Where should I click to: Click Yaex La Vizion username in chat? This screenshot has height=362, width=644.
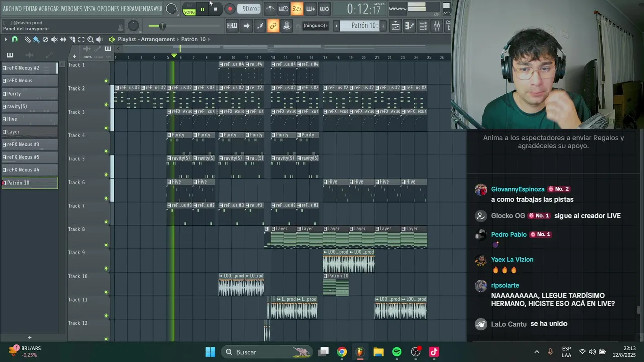512,260
